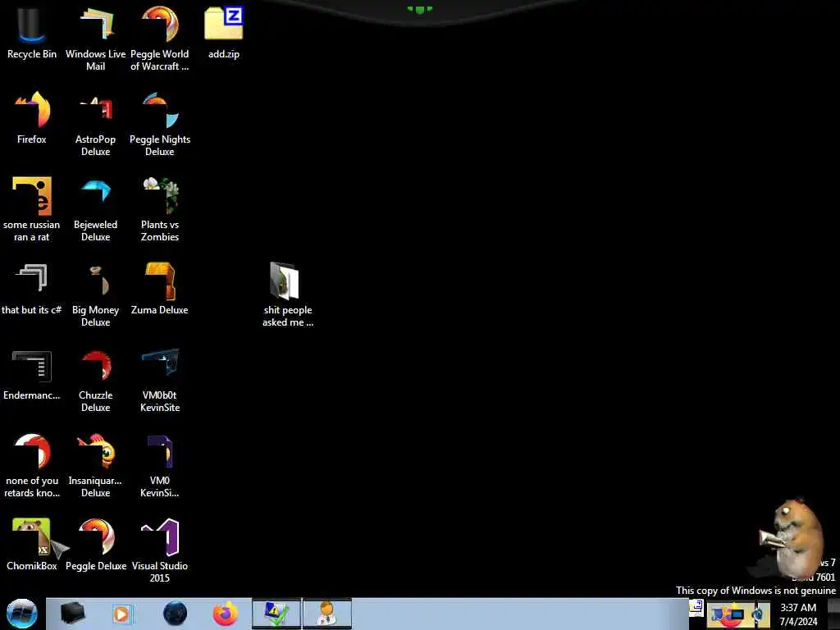
Task: Launch Firefox from the taskbar
Action: coord(226,614)
